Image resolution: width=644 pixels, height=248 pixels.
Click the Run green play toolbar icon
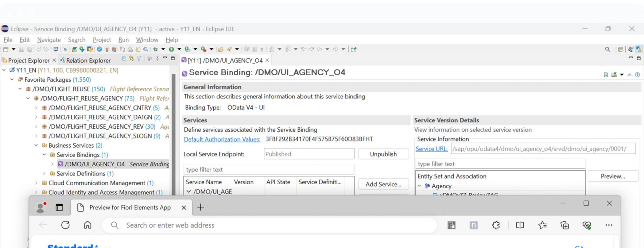(171, 49)
